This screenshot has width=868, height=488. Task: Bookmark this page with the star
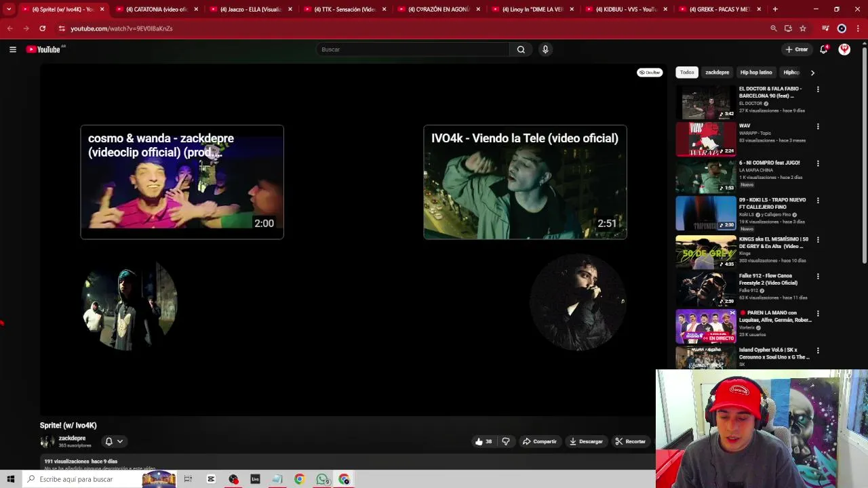[x=803, y=28]
